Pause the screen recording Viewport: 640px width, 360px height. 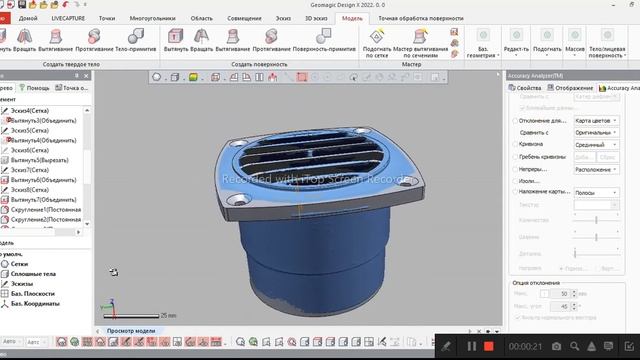471,347
